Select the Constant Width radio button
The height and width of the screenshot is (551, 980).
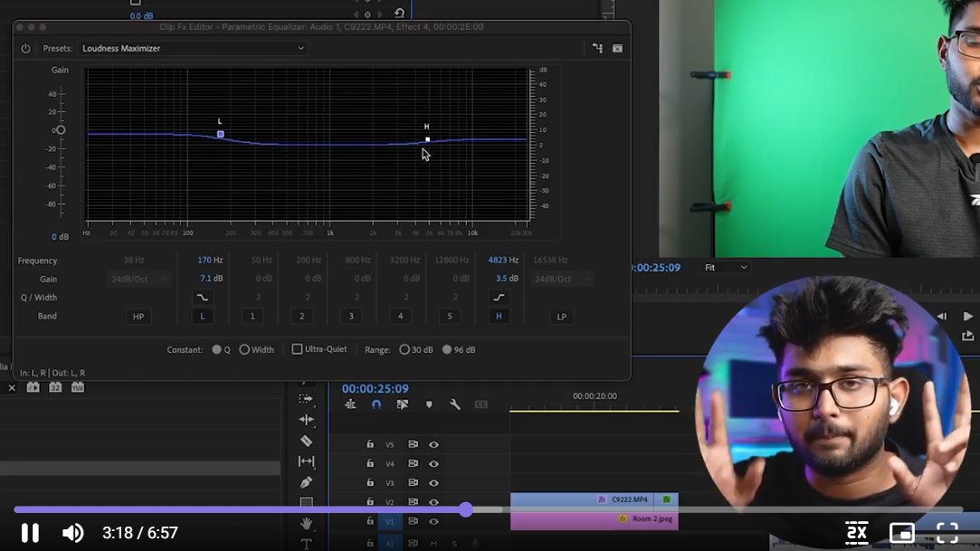pyautogui.click(x=244, y=349)
